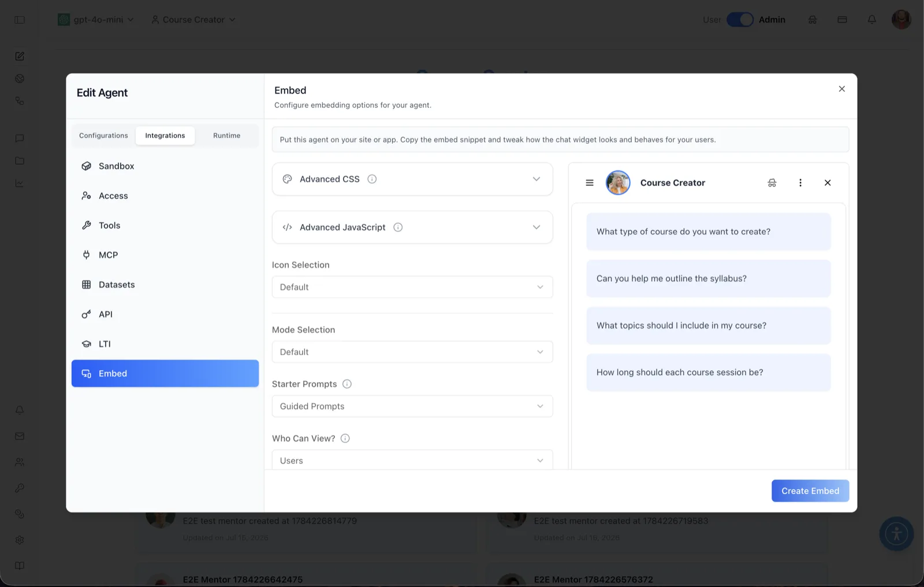Select prompt 'How long should each course session be?'
924x587 pixels.
[x=709, y=373]
